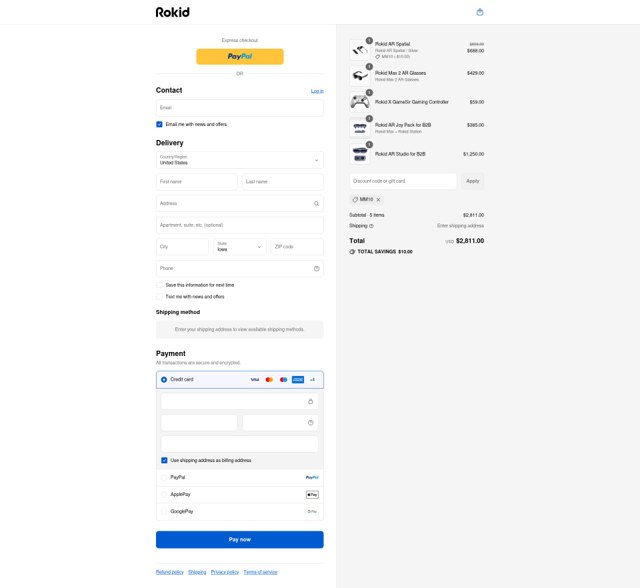Open the State dropdown showing Iowa

pyautogui.click(x=240, y=246)
